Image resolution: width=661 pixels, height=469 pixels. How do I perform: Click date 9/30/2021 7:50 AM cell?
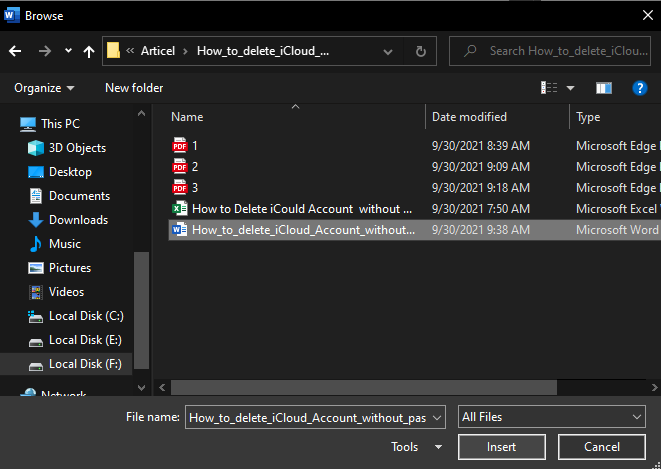(x=481, y=209)
